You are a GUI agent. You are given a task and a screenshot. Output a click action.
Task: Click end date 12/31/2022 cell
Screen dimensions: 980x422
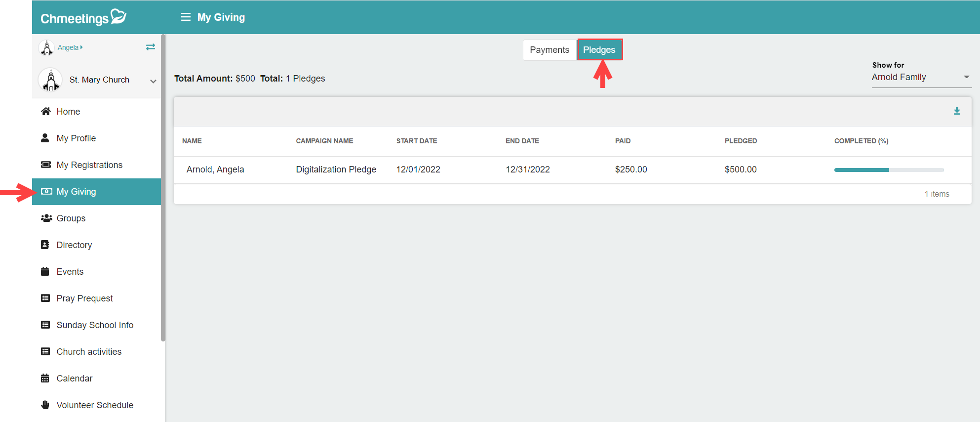[x=528, y=169]
